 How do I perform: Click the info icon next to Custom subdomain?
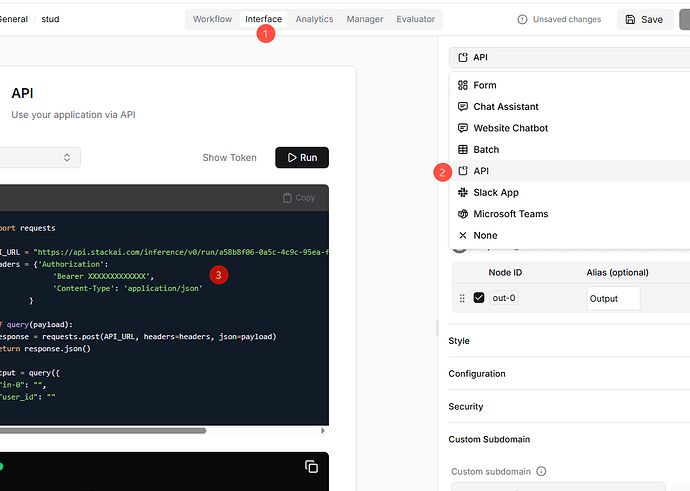click(x=541, y=471)
